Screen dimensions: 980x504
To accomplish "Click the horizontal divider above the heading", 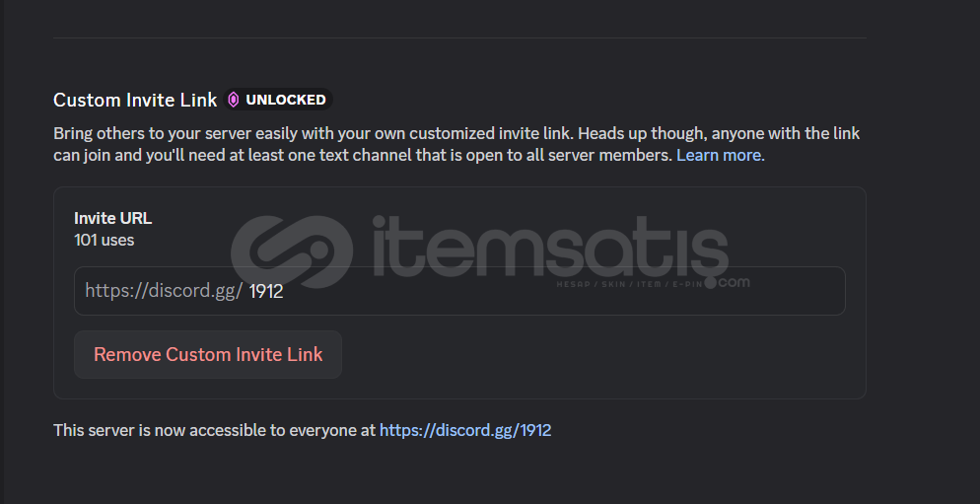I will tap(459, 37).
